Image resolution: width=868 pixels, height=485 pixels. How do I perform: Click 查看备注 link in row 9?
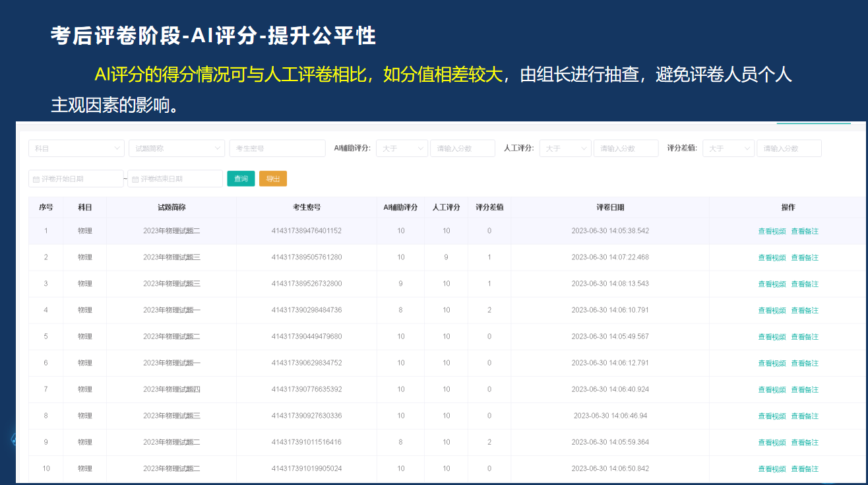click(x=805, y=442)
